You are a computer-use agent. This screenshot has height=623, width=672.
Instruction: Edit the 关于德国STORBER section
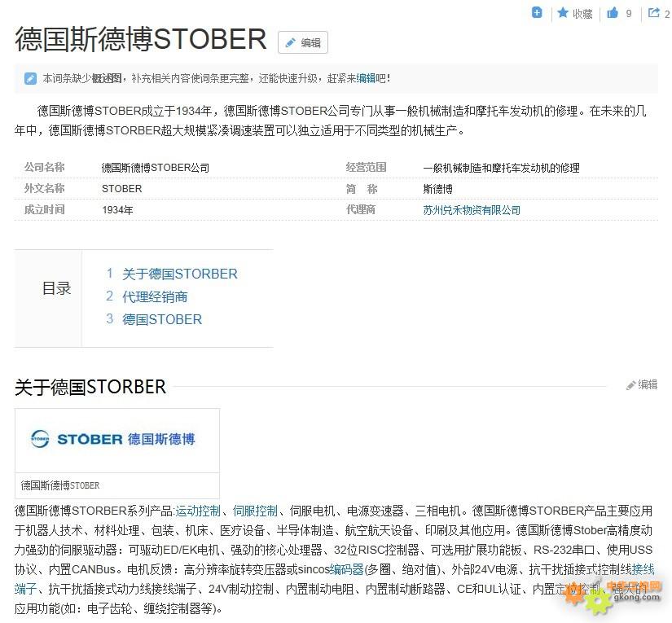pyautogui.click(x=642, y=384)
